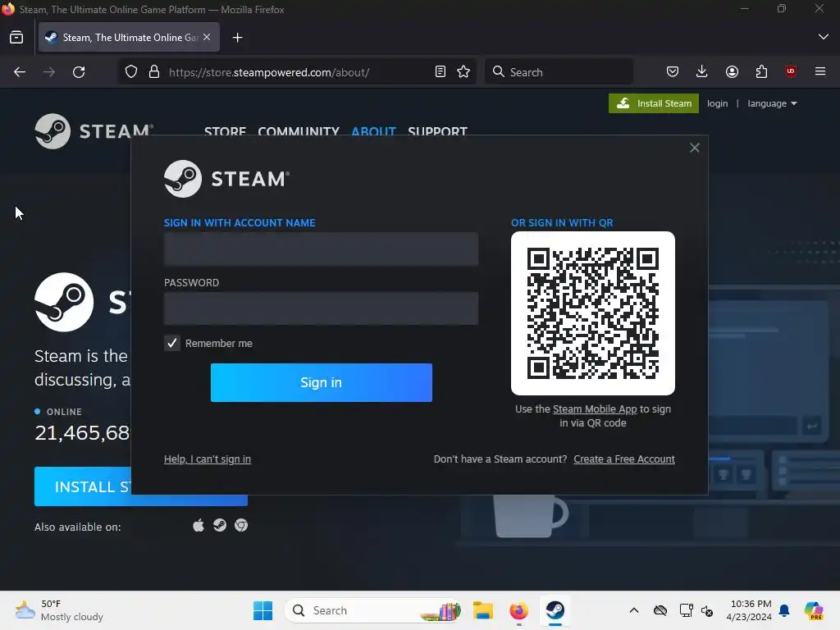Open the Windows Start menu
This screenshot has width=840, height=630.
tap(262, 610)
